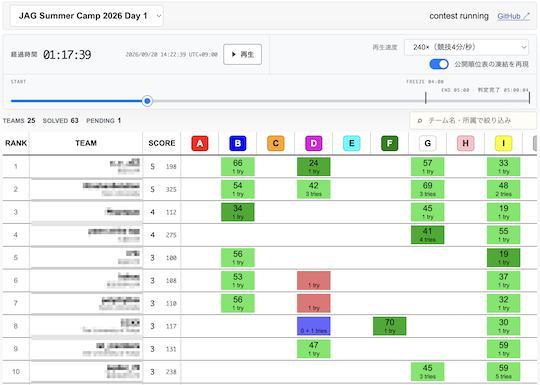Screen dimensions: 540x385
Task: Click rank 1 team's problem G cell 57
Action: click(427, 167)
